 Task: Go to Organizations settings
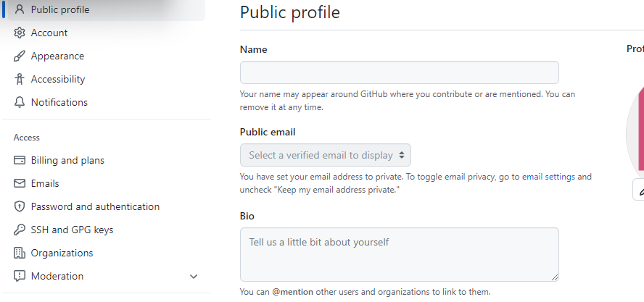(62, 253)
